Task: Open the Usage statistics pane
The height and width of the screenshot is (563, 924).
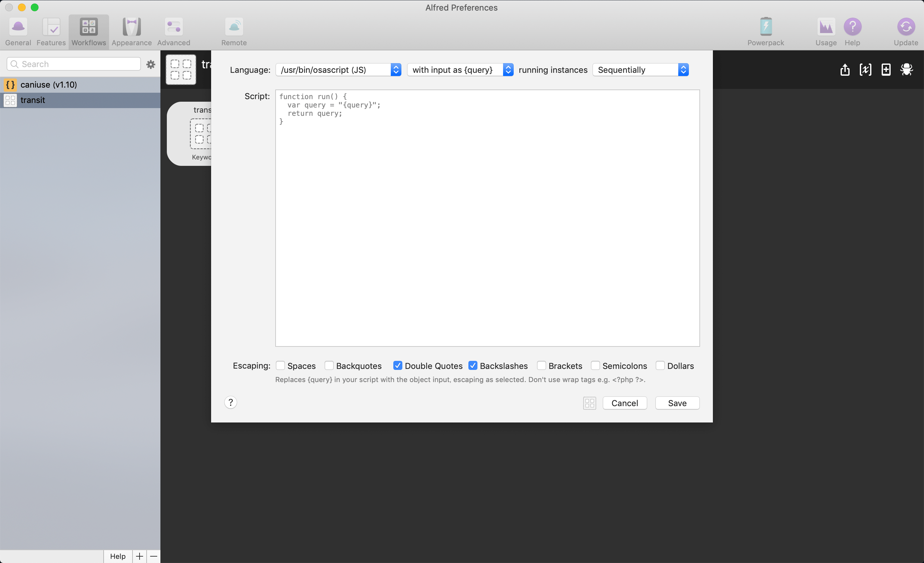Action: tap(826, 31)
